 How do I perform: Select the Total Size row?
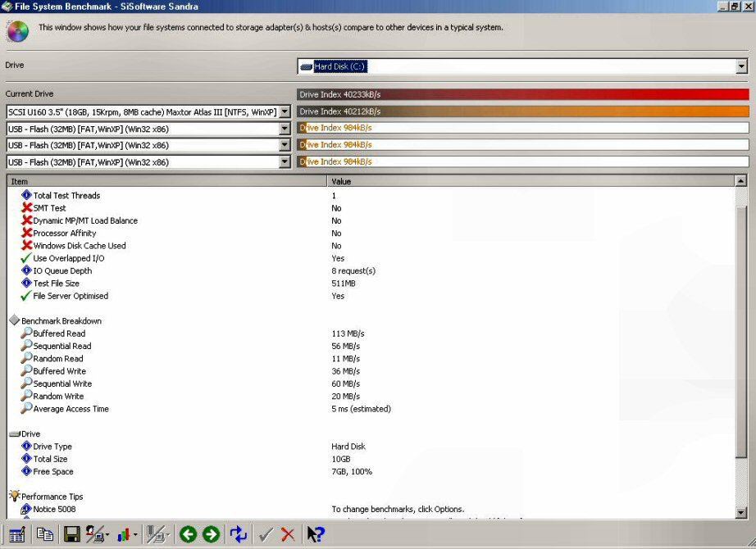[371, 458]
